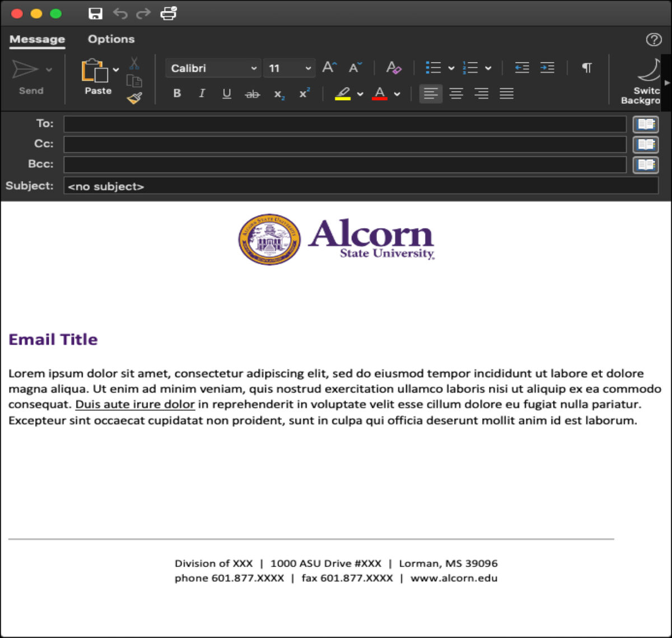Toggle bold formatting
Screen dimensions: 672x638
coord(176,93)
